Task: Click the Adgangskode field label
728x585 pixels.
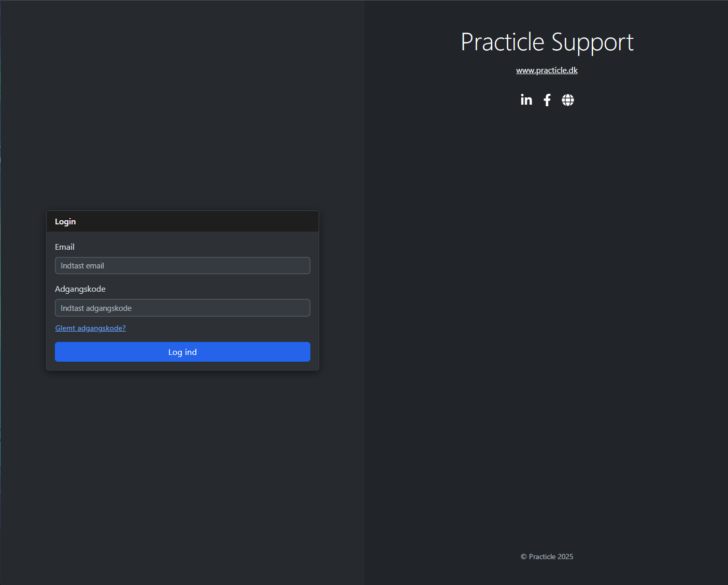Action: point(80,289)
